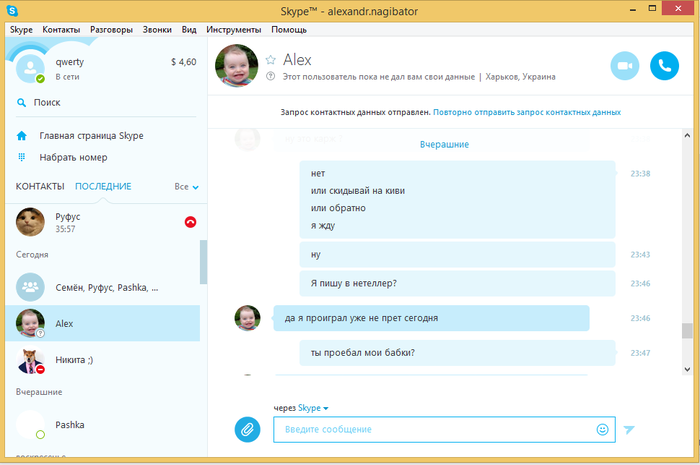Open the Skype menu
Screen dimensions: 700x465
tap(21, 29)
